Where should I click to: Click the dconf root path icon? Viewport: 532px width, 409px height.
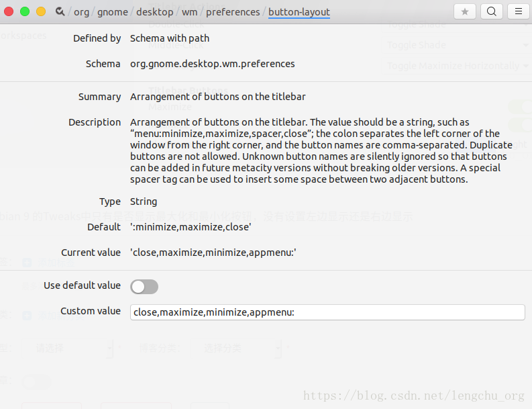pyautogui.click(x=60, y=11)
